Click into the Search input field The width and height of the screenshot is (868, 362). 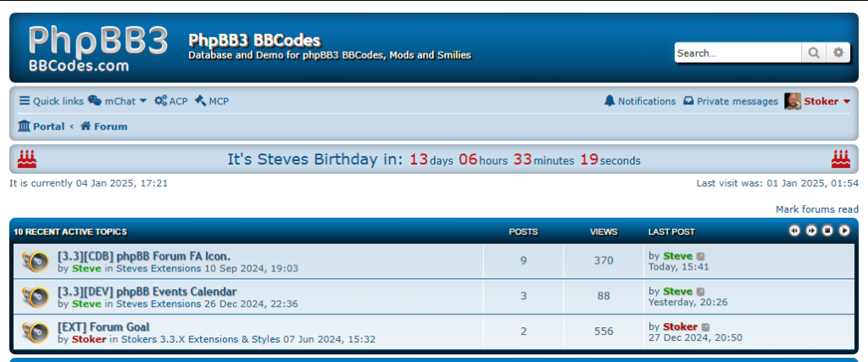tap(738, 53)
